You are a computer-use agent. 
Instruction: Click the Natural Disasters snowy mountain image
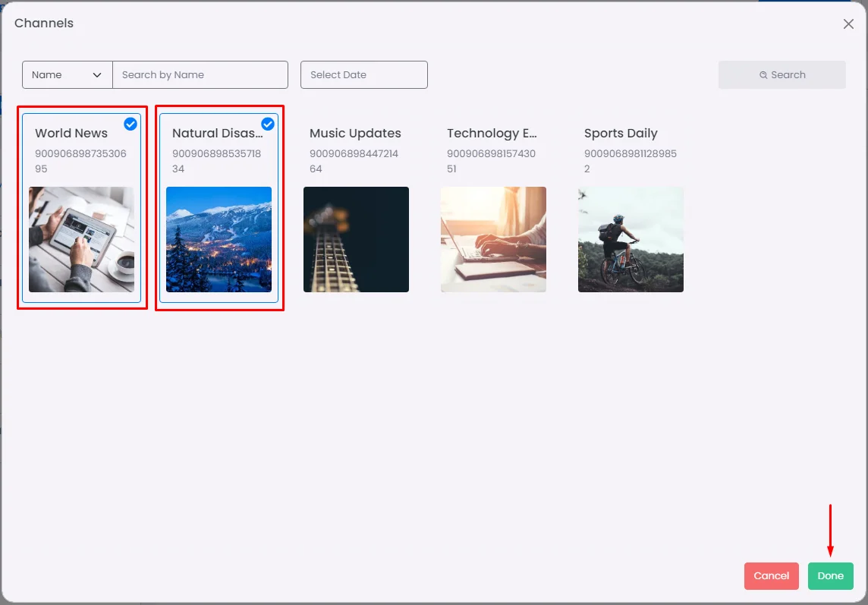(219, 239)
